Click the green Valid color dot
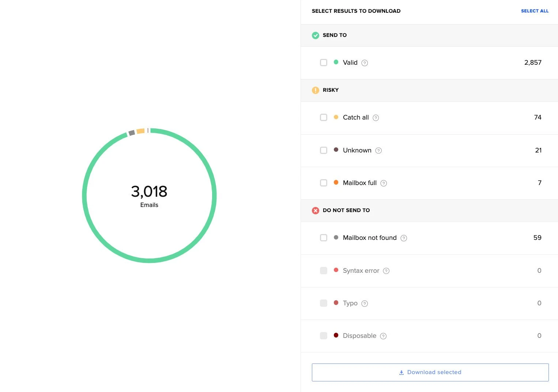This screenshot has width=558, height=392. [x=336, y=62]
